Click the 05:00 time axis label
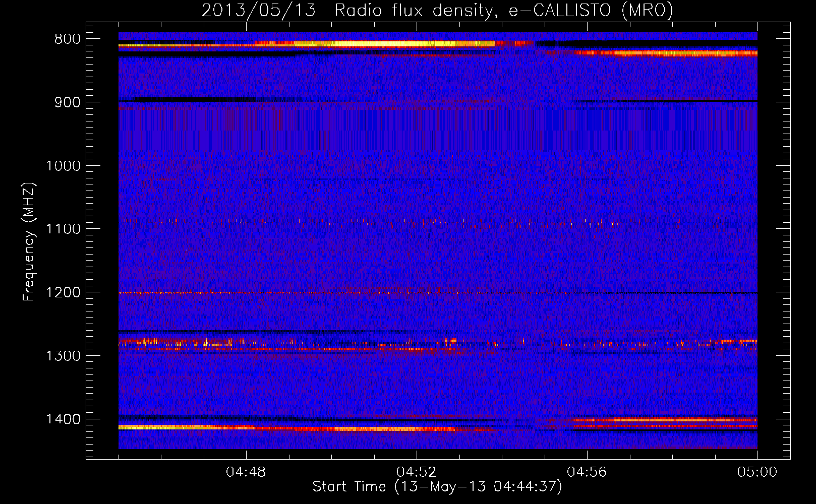Viewport: 816px width, 504px height. pos(757,472)
